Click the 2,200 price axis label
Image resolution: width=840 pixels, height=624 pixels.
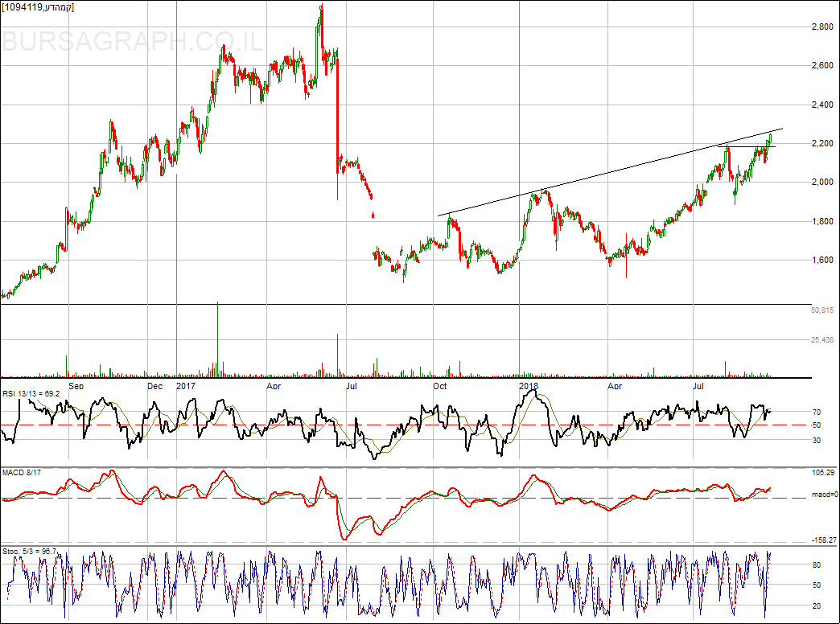[x=821, y=143]
